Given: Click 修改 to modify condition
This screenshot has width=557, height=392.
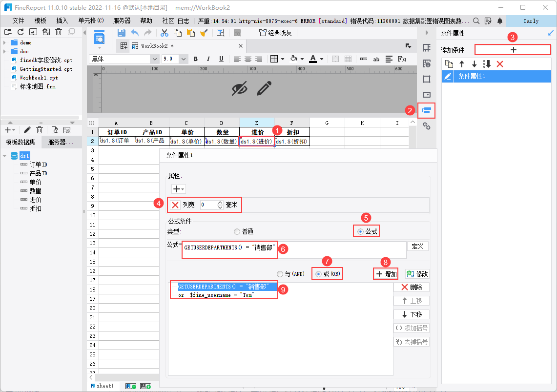Looking at the screenshot, I should [417, 274].
